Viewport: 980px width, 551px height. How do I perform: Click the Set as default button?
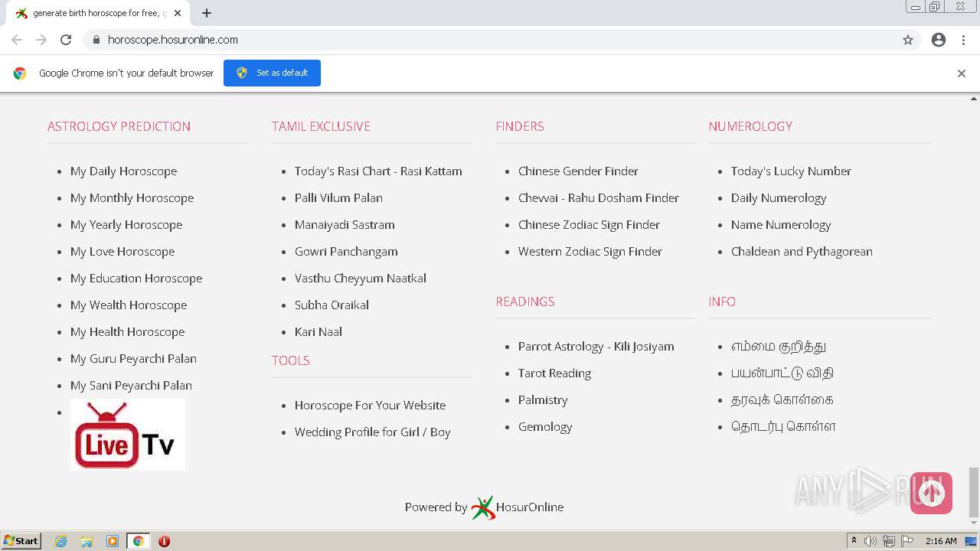point(272,73)
